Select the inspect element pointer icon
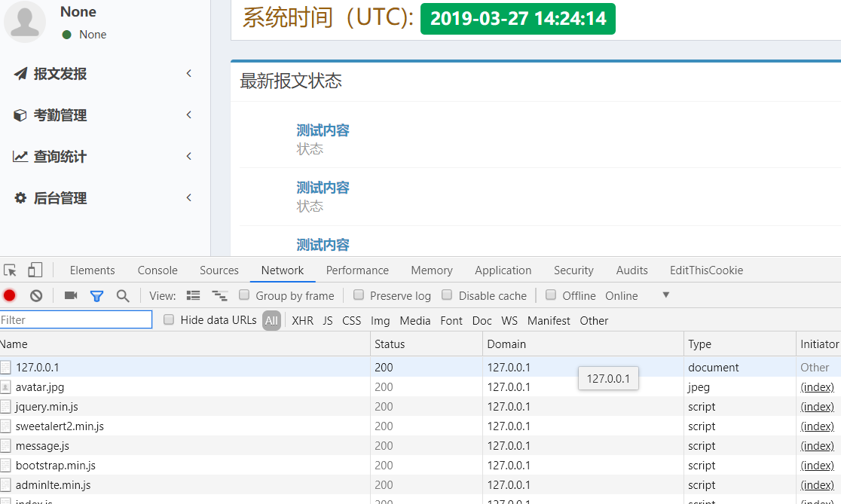This screenshot has height=504, width=841. (x=11, y=270)
